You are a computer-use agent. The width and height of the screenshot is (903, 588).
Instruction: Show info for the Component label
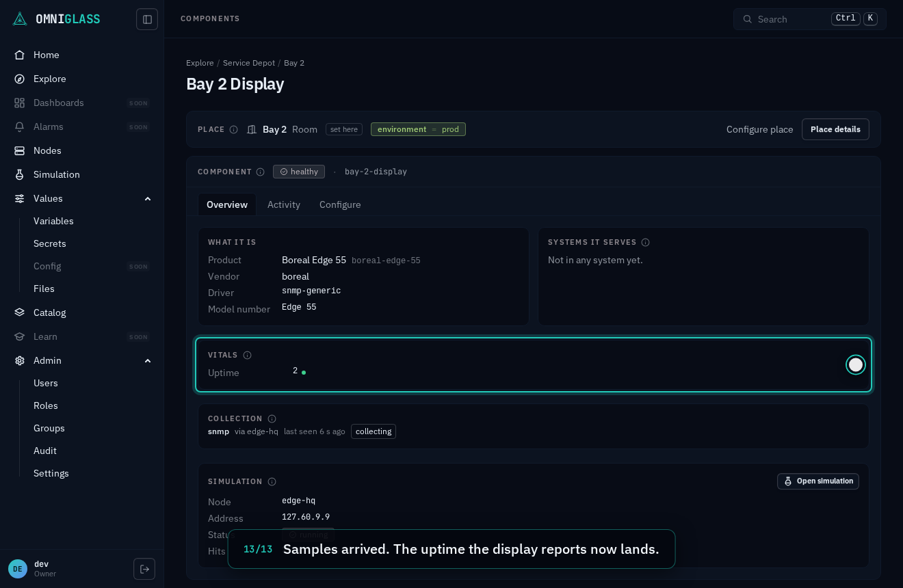pyautogui.click(x=260, y=172)
